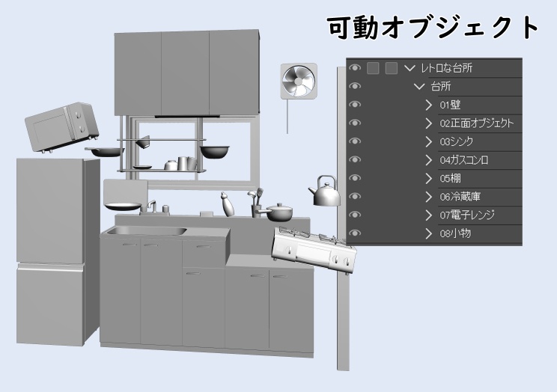Select the レトロな台所 row label
This screenshot has width=557, height=392.
coord(446,68)
